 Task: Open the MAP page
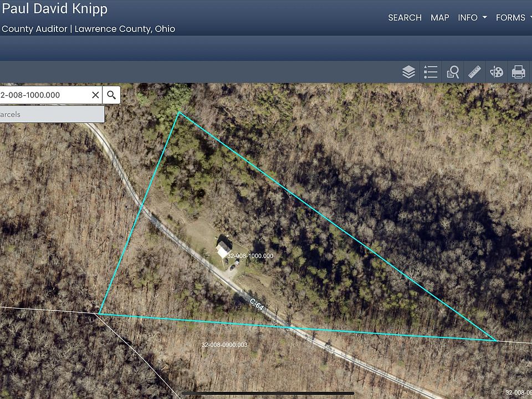[439, 18]
